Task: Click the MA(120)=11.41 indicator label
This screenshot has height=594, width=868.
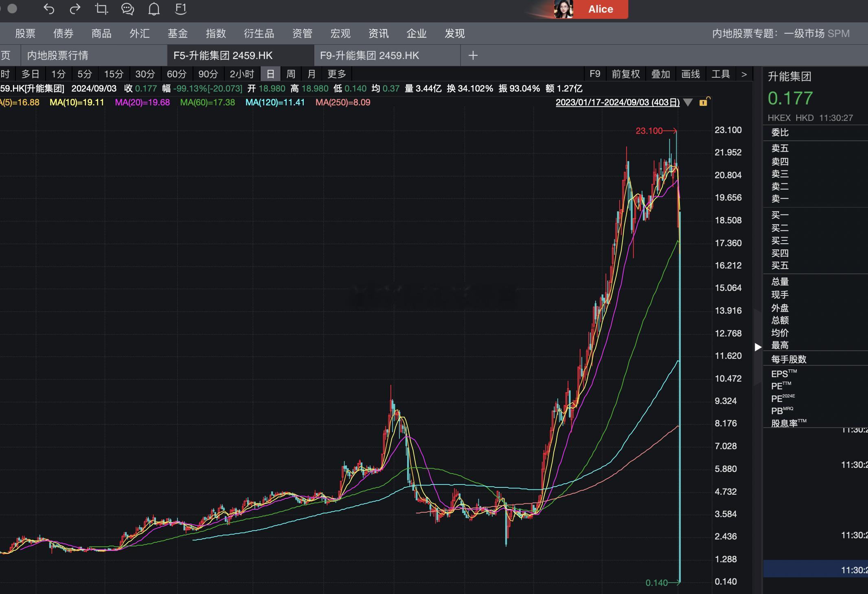Action: (275, 103)
